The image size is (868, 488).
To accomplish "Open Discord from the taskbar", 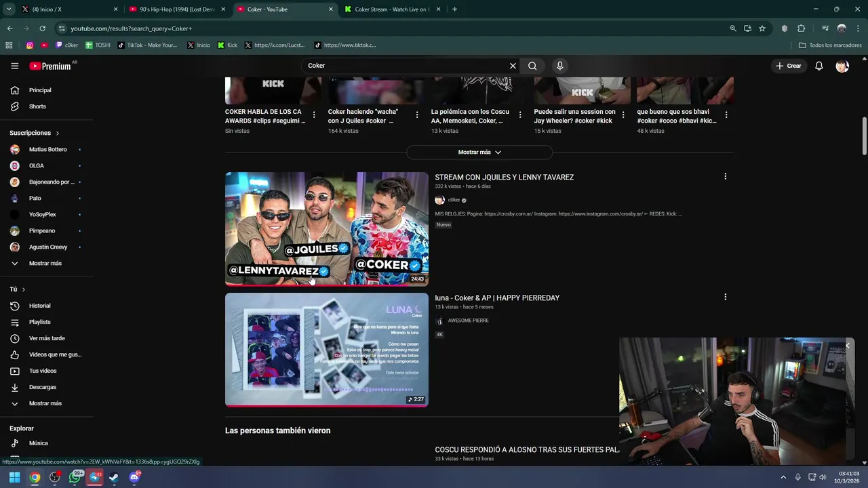I will click(x=134, y=477).
